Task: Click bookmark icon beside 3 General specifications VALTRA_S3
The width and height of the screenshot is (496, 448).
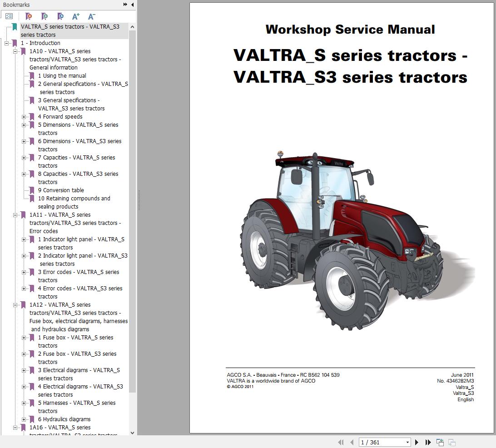Action: 32,100
